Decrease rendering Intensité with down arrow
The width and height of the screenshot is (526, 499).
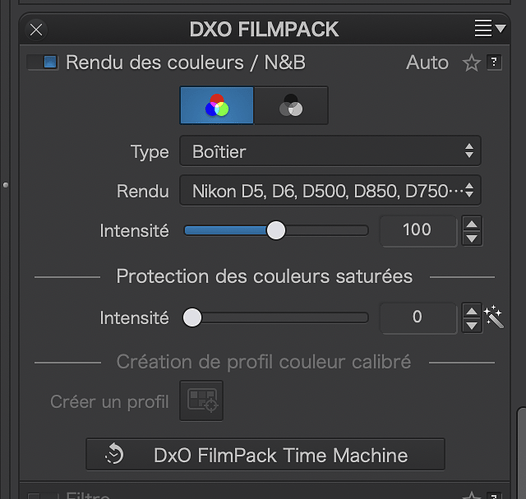coord(472,238)
